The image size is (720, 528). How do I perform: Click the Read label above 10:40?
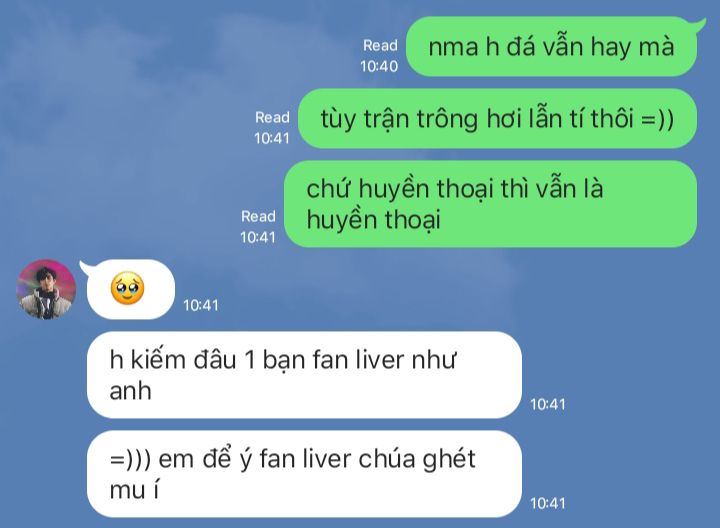(380, 45)
